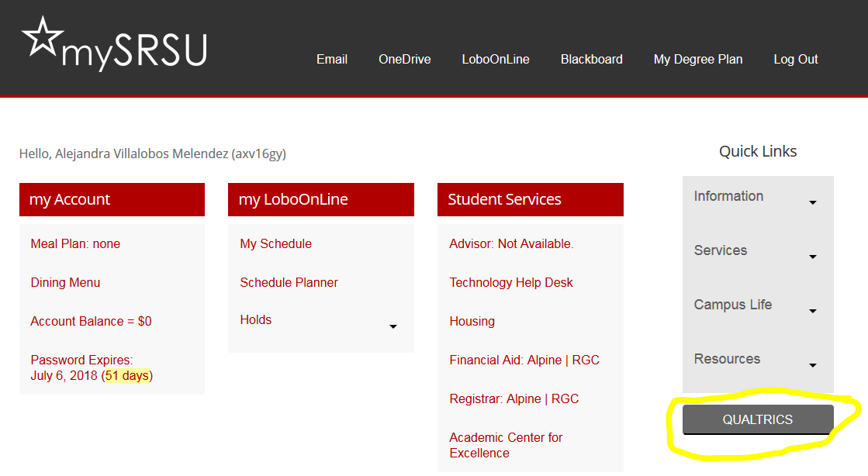Click the Student Services panel header
This screenshot has width=868, height=476.
tap(531, 199)
